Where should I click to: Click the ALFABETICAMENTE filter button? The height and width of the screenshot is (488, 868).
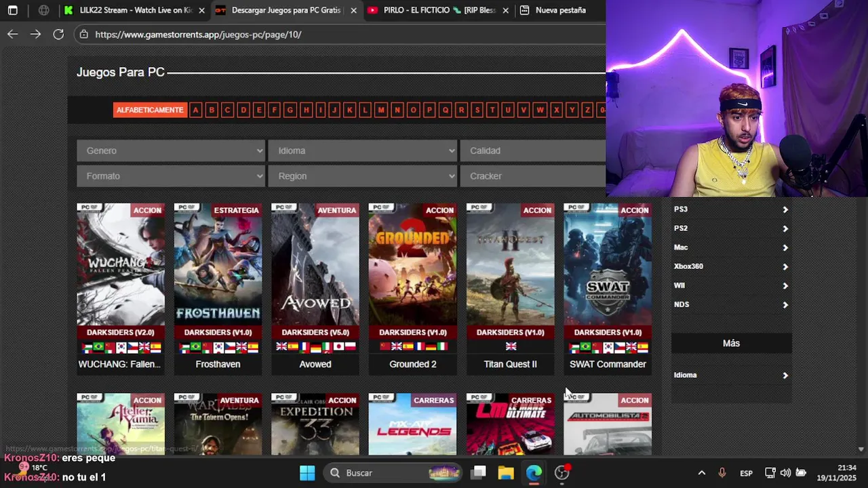[x=149, y=110]
